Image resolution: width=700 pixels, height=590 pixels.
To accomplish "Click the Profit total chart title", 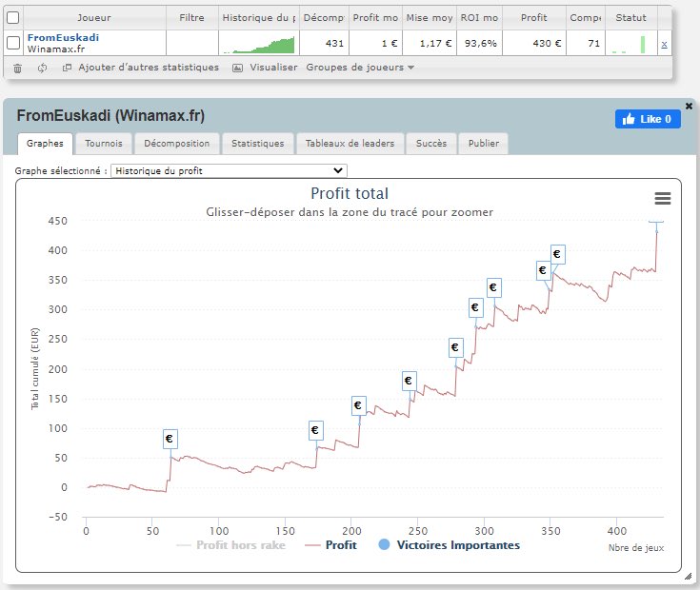I will coord(350,193).
